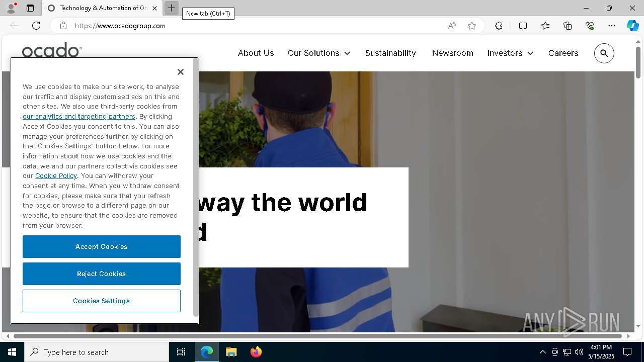This screenshot has height=362, width=644.
Task: Open a new tab with plus icon
Action: [171, 8]
